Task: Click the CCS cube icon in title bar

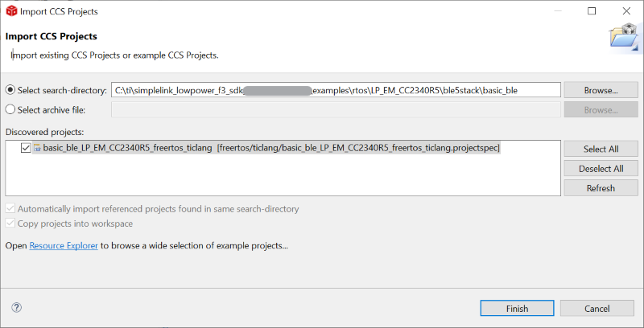Action: click(10, 10)
